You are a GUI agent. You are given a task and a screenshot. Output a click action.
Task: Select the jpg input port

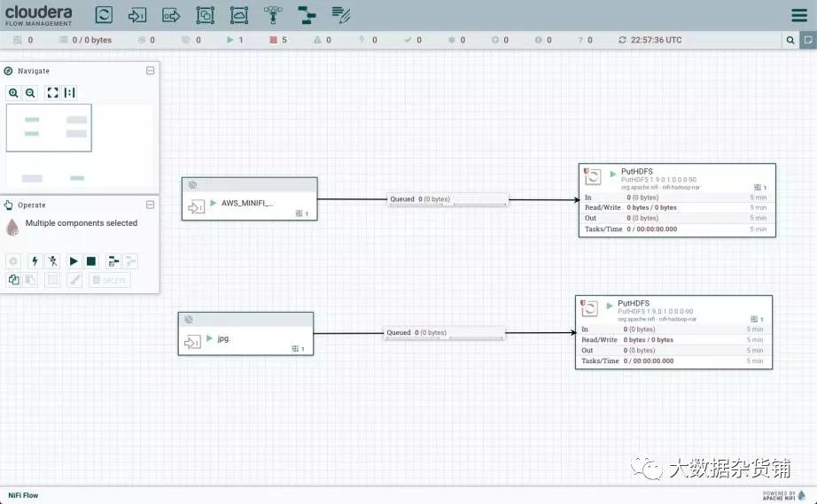[x=246, y=334]
